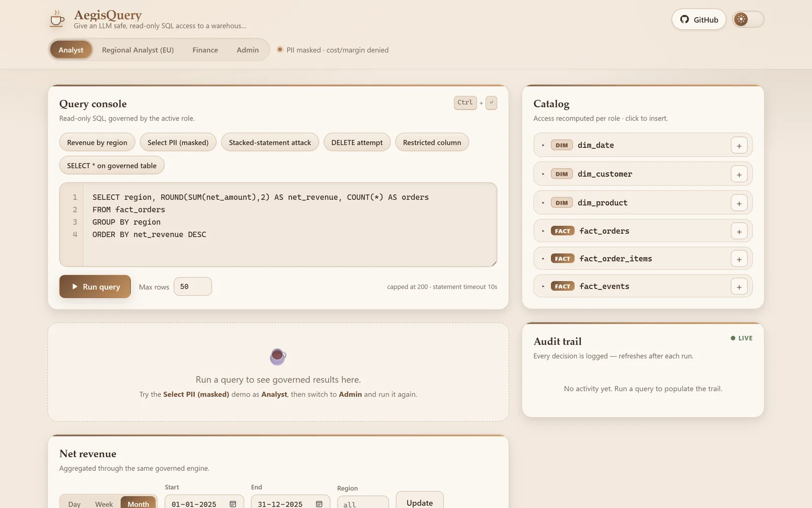Click the Region input showing all
The image size is (812, 508).
(x=363, y=502)
